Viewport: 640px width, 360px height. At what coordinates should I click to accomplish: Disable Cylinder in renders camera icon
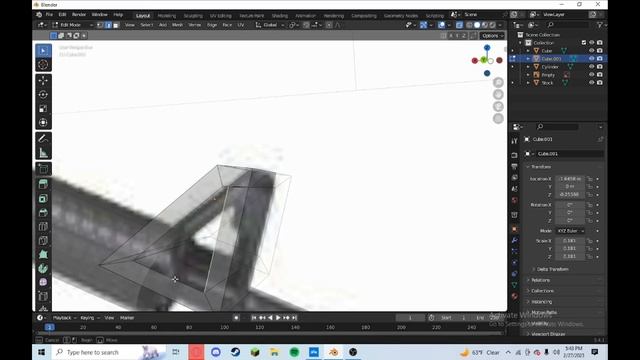[x=600, y=67]
